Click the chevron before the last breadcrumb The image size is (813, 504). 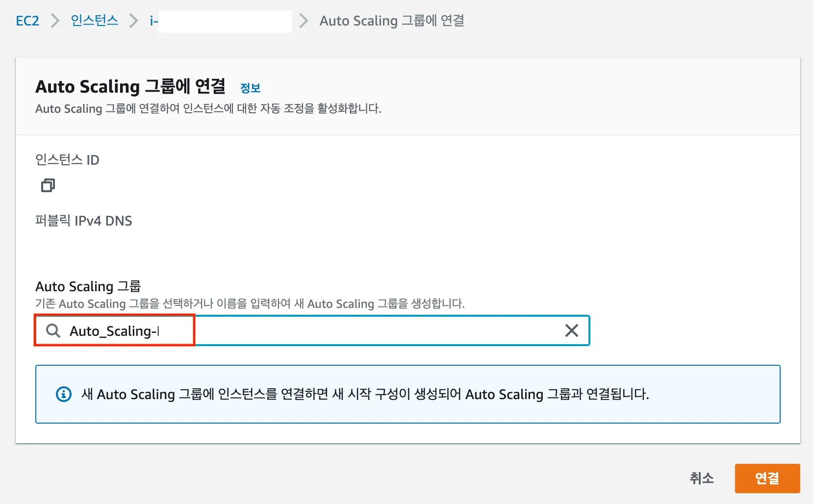pos(304,21)
